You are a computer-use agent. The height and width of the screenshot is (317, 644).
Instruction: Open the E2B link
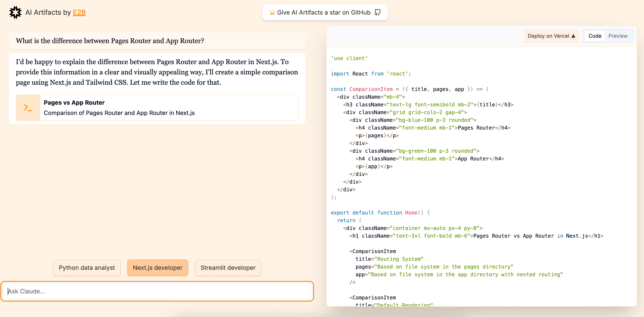tap(79, 12)
